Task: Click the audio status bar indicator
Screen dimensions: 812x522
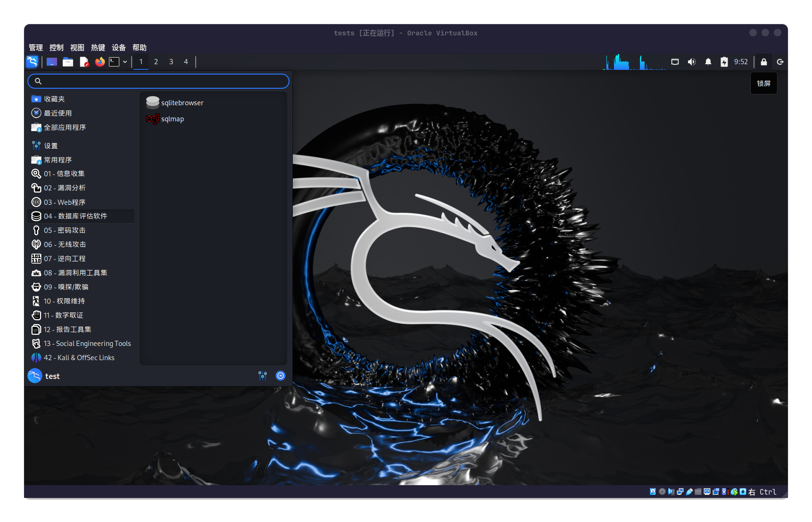Action: [x=671, y=492]
